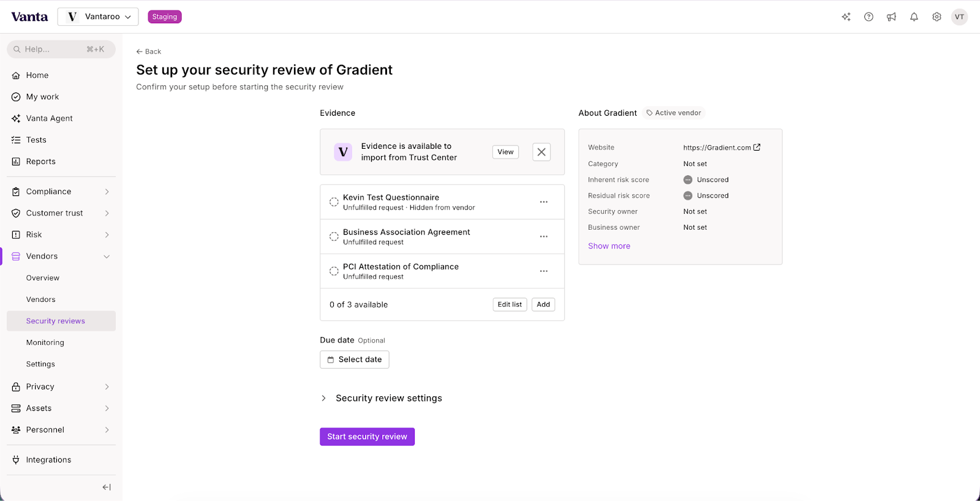The image size is (980, 501).
Task: Collapse the Vendors section chevron
Action: pyautogui.click(x=107, y=257)
